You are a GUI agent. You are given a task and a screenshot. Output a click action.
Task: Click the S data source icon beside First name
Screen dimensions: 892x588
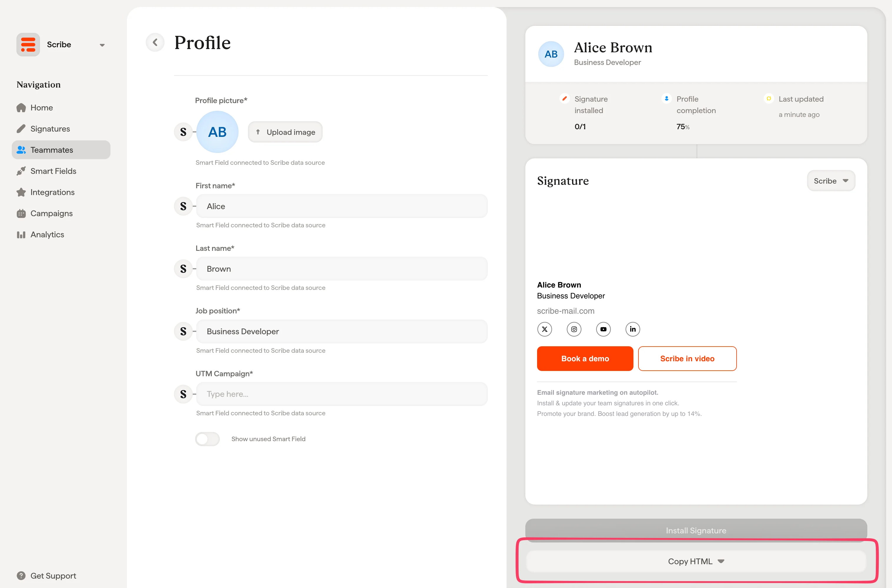(x=183, y=206)
